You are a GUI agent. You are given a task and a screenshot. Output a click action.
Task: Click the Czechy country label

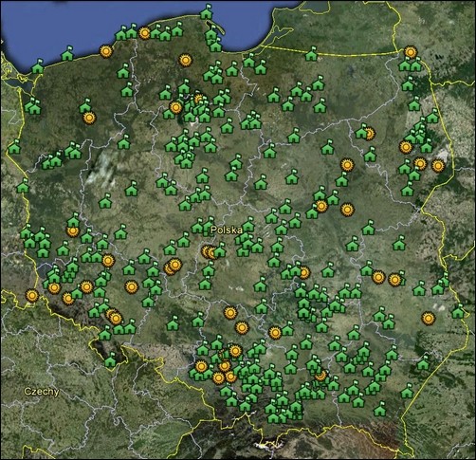42,392
